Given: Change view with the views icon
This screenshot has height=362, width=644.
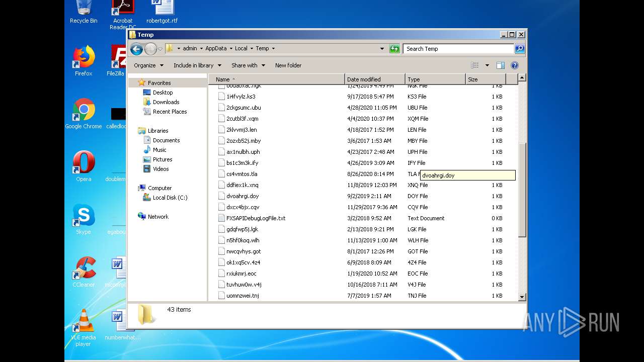Looking at the screenshot, I should 474,65.
